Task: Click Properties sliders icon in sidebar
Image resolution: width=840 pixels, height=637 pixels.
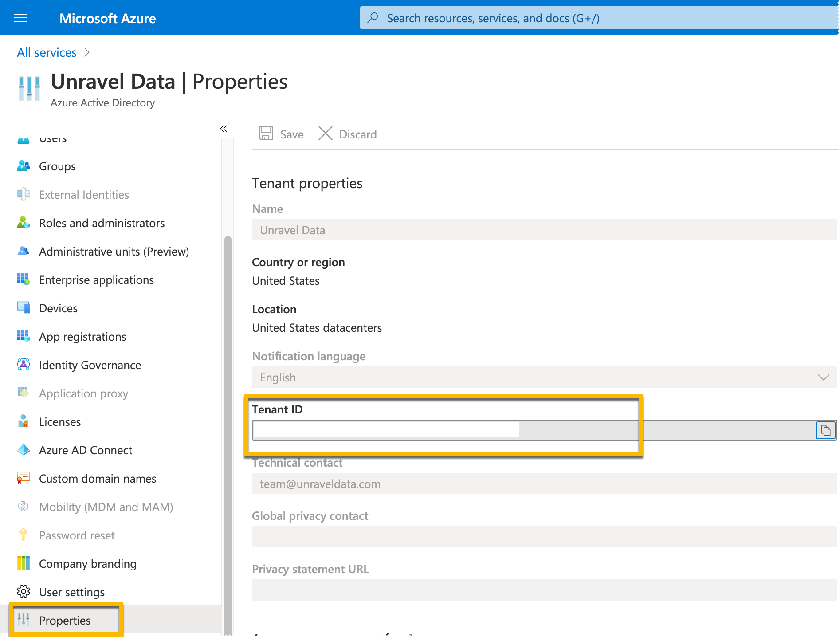Action: click(x=24, y=620)
